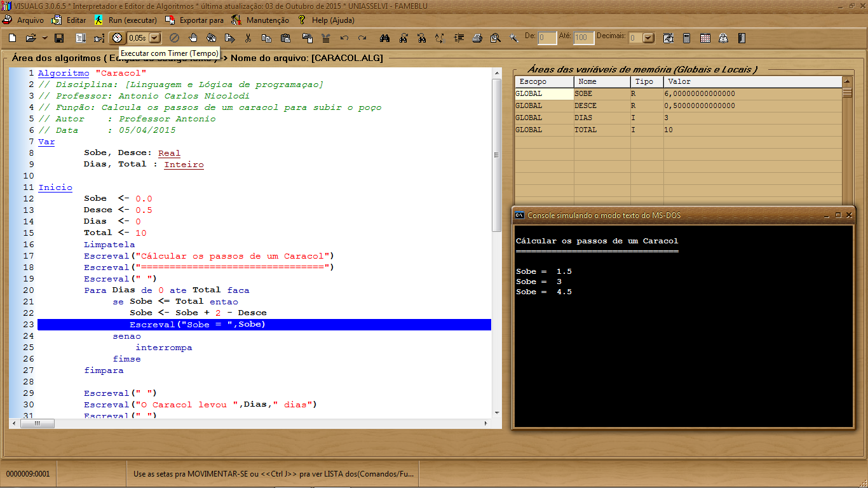The width and height of the screenshot is (868, 488).
Task: Open the calculator icon
Action: 686,38
